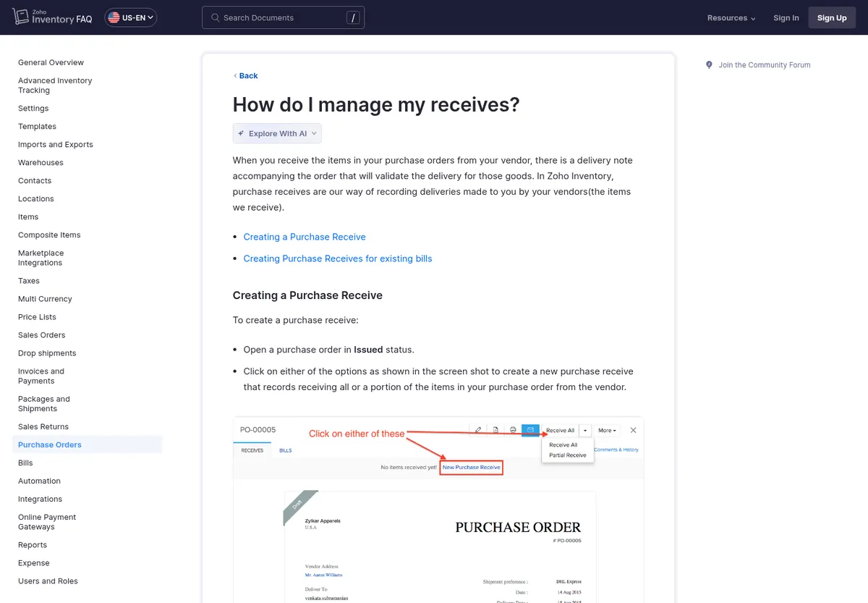This screenshot has width=868, height=603.
Task: Click the blue email icon in PO toolbar
Action: tap(530, 430)
